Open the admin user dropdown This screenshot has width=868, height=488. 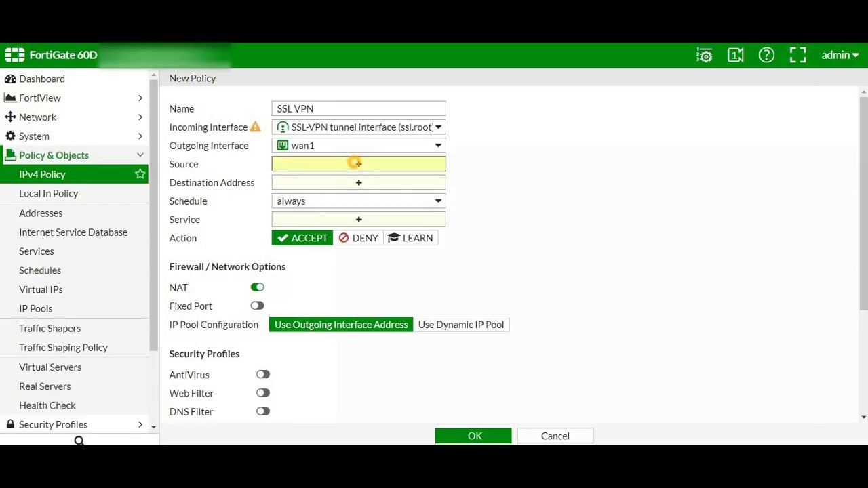click(x=840, y=56)
